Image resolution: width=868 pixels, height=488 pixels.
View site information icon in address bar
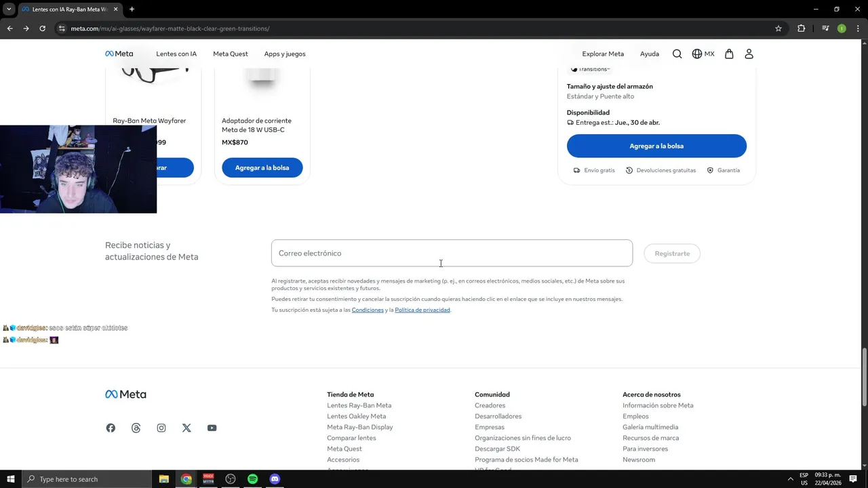click(61, 28)
